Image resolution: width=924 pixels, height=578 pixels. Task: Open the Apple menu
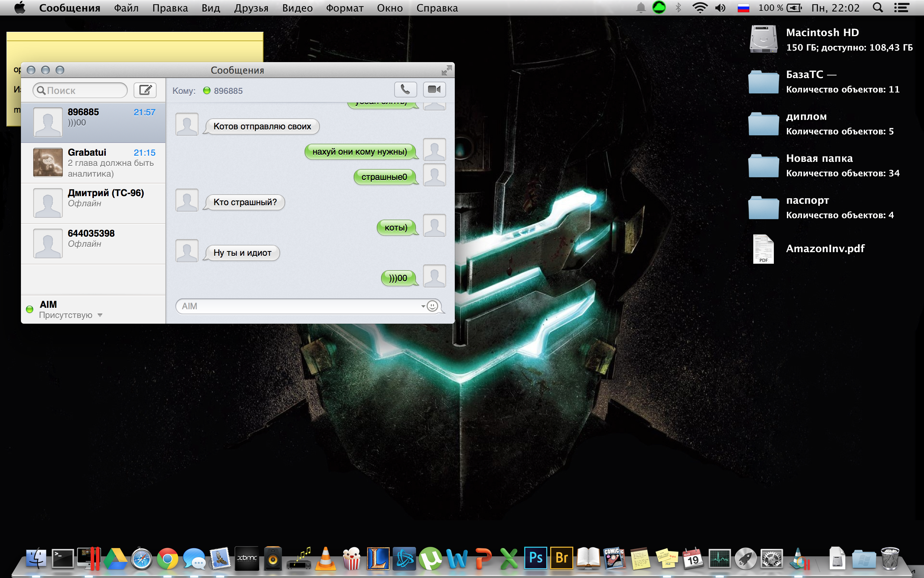[x=19, y=7]
